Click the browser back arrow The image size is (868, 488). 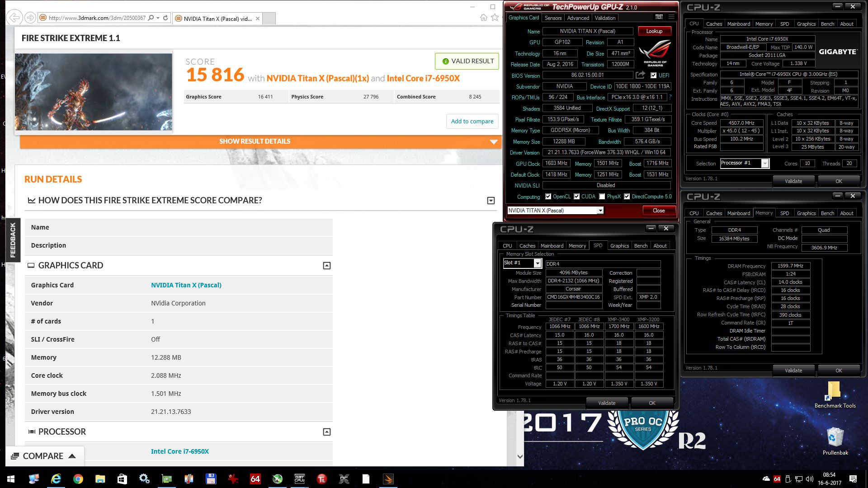(x=14, y=18)
